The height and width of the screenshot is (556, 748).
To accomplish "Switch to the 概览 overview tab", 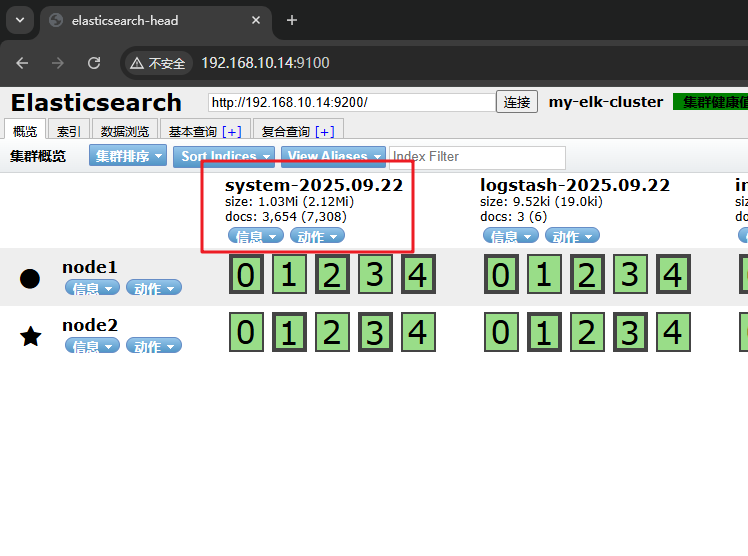I will [25, 130].
